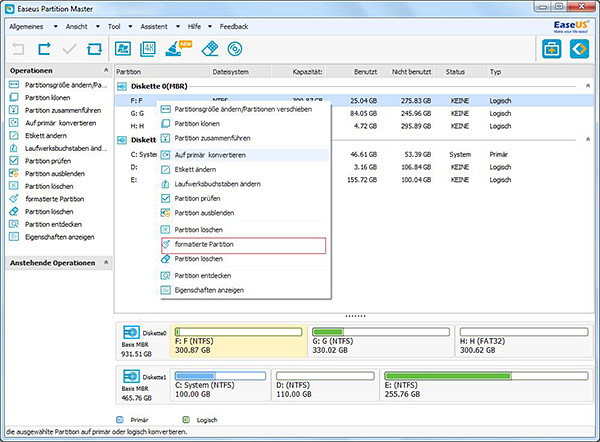Open the Allgemeines menu
Image resolution: width=600 pixels, height=442 pixels.
coord(26,26)
